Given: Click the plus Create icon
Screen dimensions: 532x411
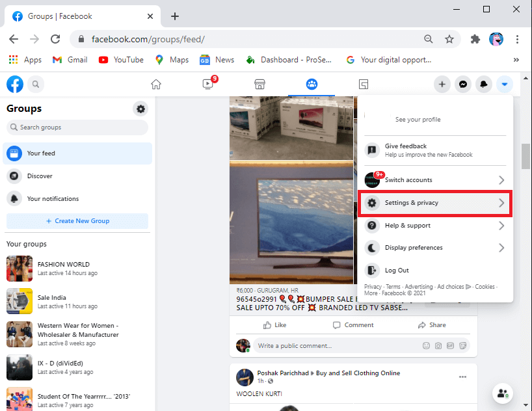Looking at the screenshot, I should click(x=442, y=84).
